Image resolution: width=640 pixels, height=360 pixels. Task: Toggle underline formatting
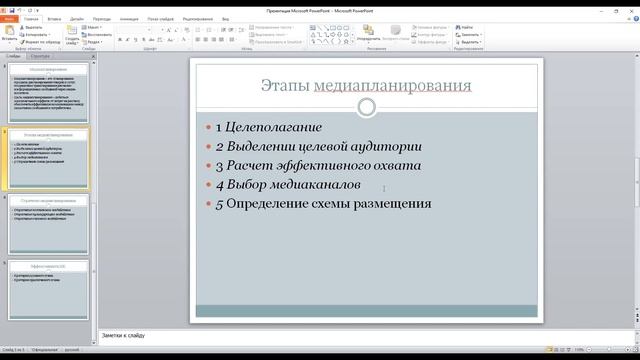point(136,40)
